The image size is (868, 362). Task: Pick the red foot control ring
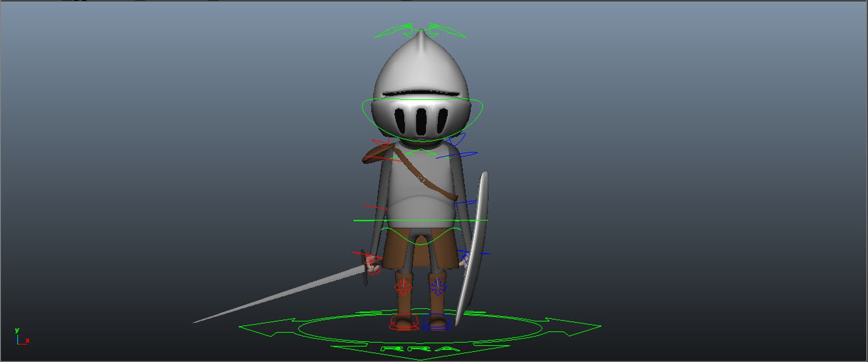tap(404, 322)
